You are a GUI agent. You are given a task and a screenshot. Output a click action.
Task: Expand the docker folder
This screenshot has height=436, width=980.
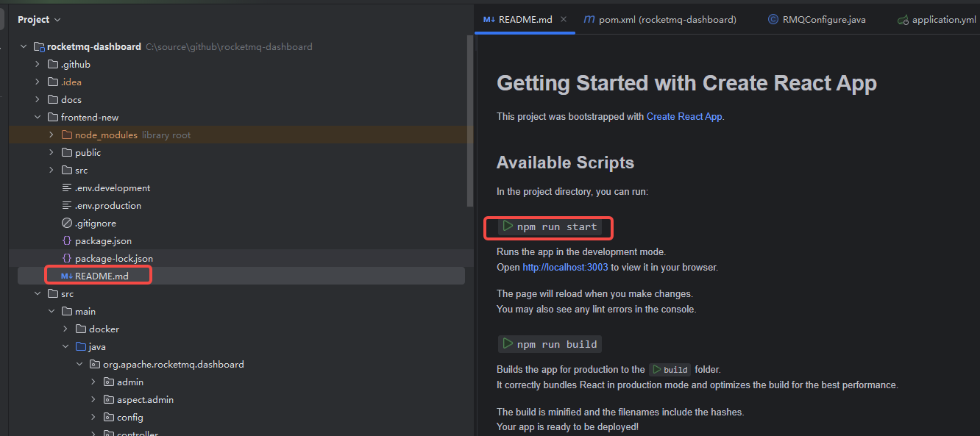pyautogui.click(x=65, y=329)
